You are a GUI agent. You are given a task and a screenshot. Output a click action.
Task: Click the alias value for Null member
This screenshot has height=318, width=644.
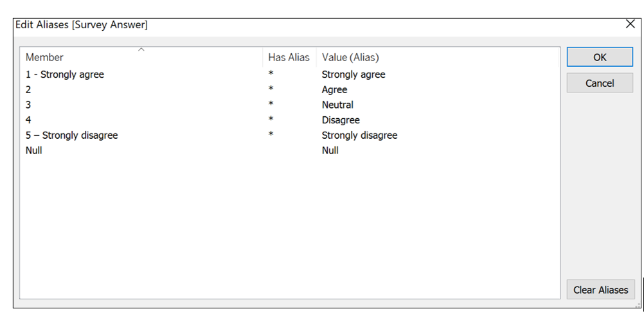coord(330,150)
